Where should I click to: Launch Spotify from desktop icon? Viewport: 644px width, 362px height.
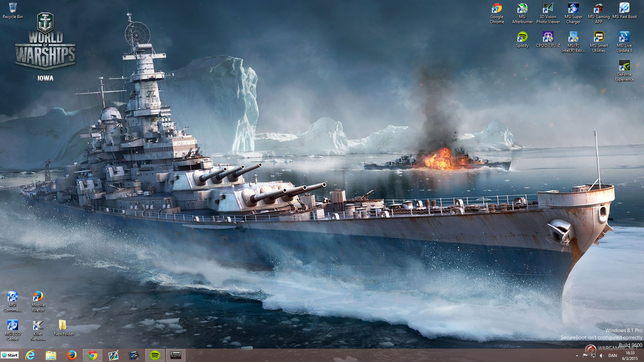(522, 40)
